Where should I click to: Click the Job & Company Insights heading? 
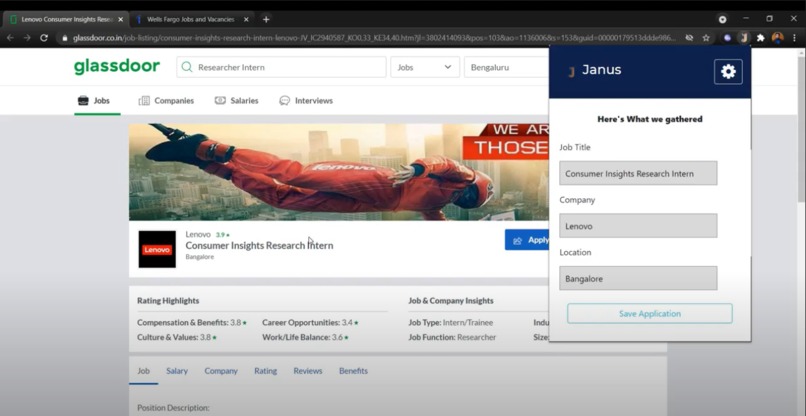451,301
